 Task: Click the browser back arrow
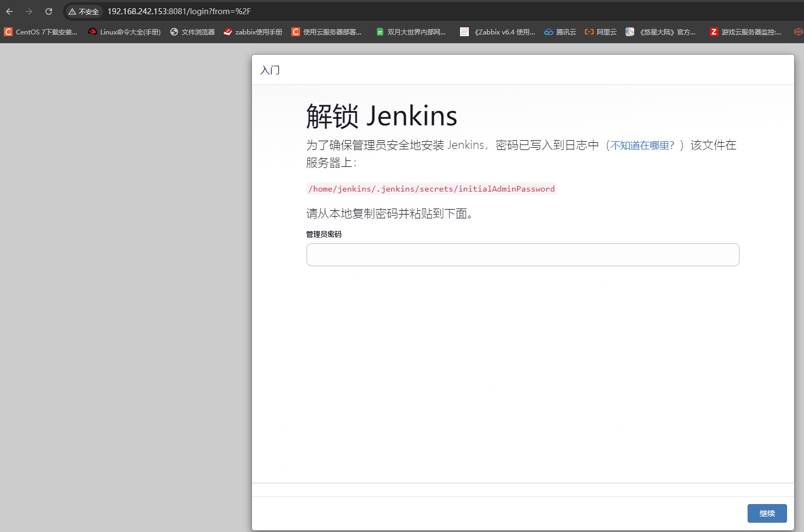point(9,11)
